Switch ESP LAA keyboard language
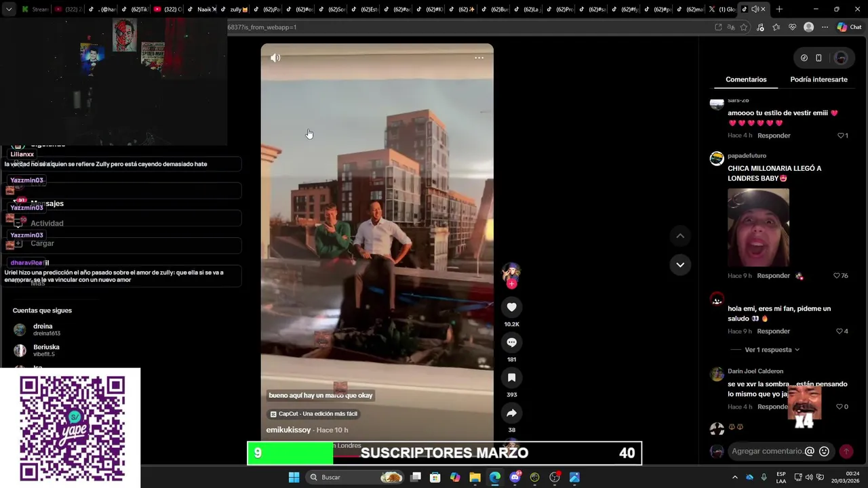Screen dimensions: 868x488 pyautogui.click(x=781, y=477)
